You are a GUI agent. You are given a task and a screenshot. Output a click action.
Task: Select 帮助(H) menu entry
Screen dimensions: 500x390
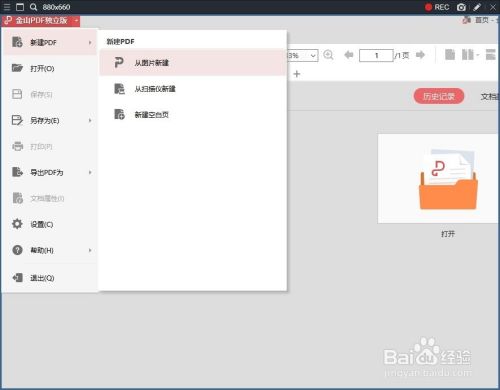50,250
